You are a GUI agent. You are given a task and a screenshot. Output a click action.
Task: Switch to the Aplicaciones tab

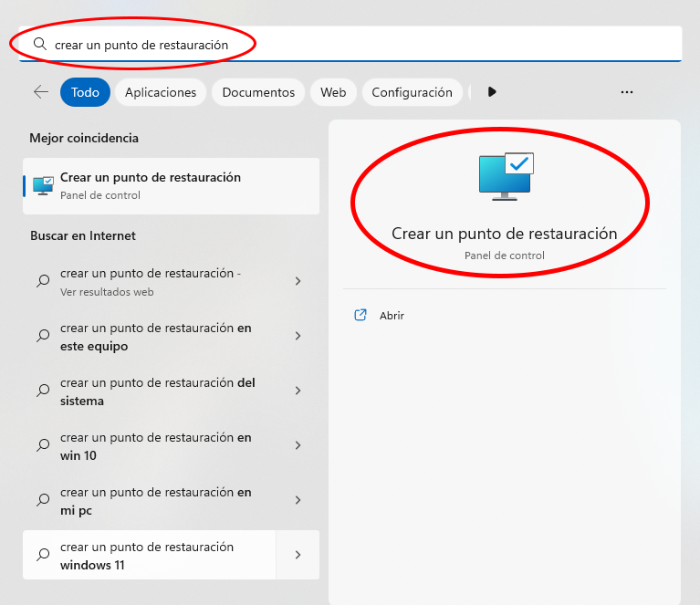tap(161, 92)
